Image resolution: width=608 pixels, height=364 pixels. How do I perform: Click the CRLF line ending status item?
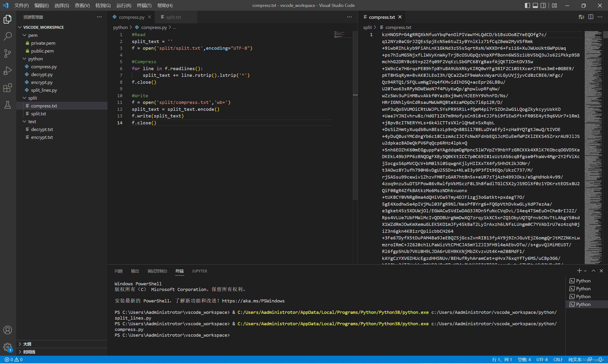point(558,359)
